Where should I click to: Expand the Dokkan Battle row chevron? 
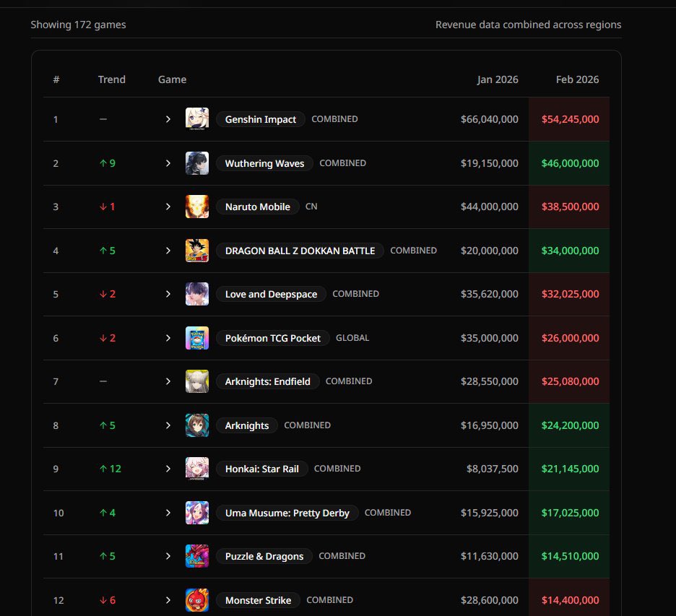[x=168, y=251]
